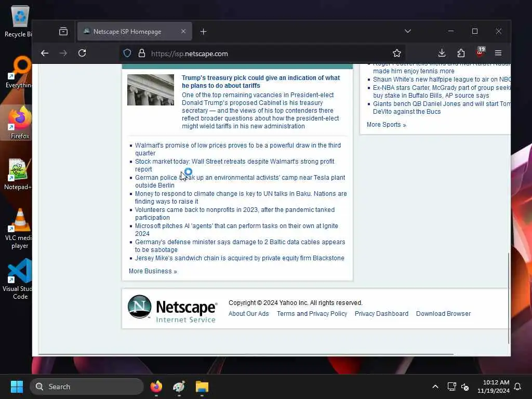Open a new tab with plus
The image size is (532, 399).
(203, 32)
